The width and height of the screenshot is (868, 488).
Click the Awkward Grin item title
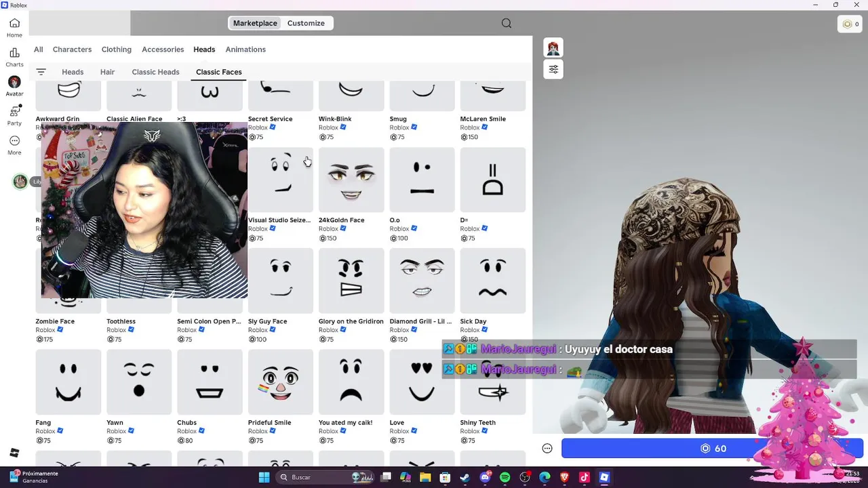point(58,119)
